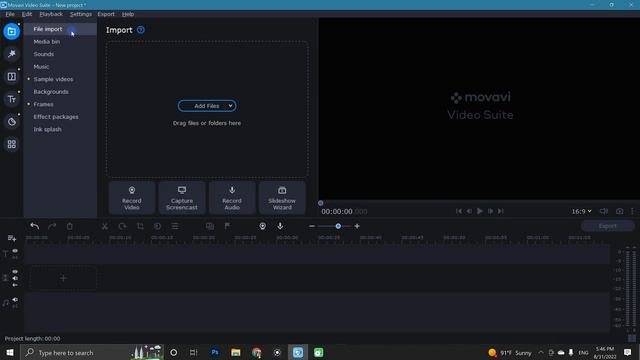Select Sounds category
The height and width of the screenshot is (360, 640).
point(60,54)
